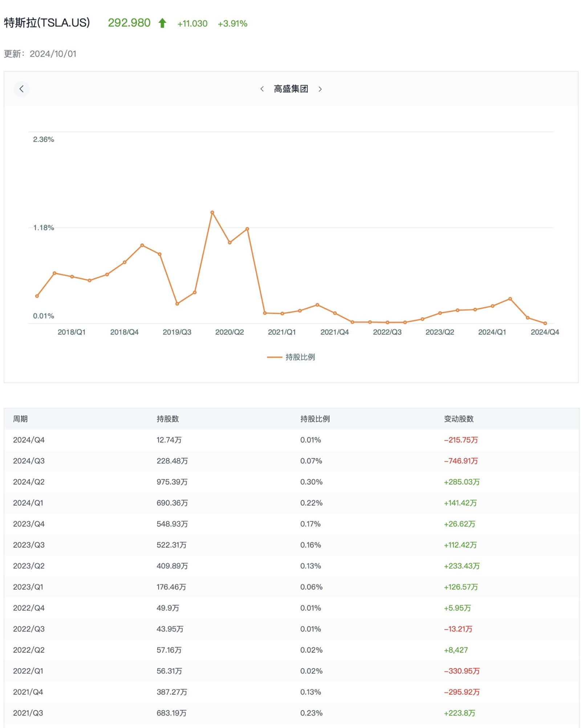Click the 2018/Q1 x-axis label
The height and width of the screenshot is (728, 581).
[72, 332]
